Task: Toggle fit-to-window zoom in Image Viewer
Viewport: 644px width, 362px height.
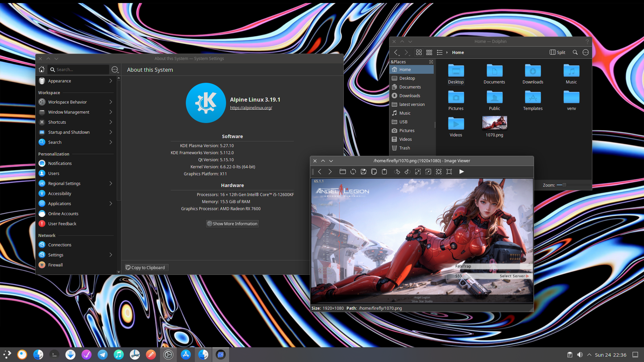Action: (438, 172)
